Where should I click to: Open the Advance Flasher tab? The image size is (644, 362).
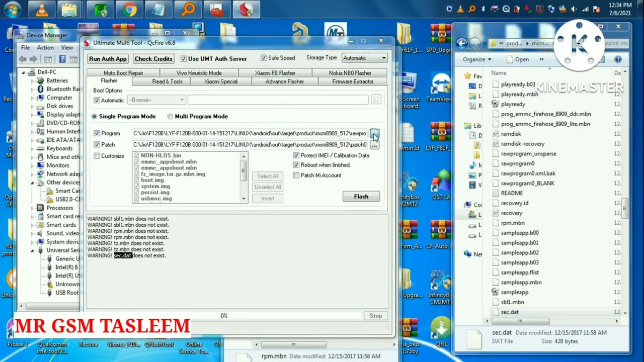pyautogui.click(x=285, y=81)
